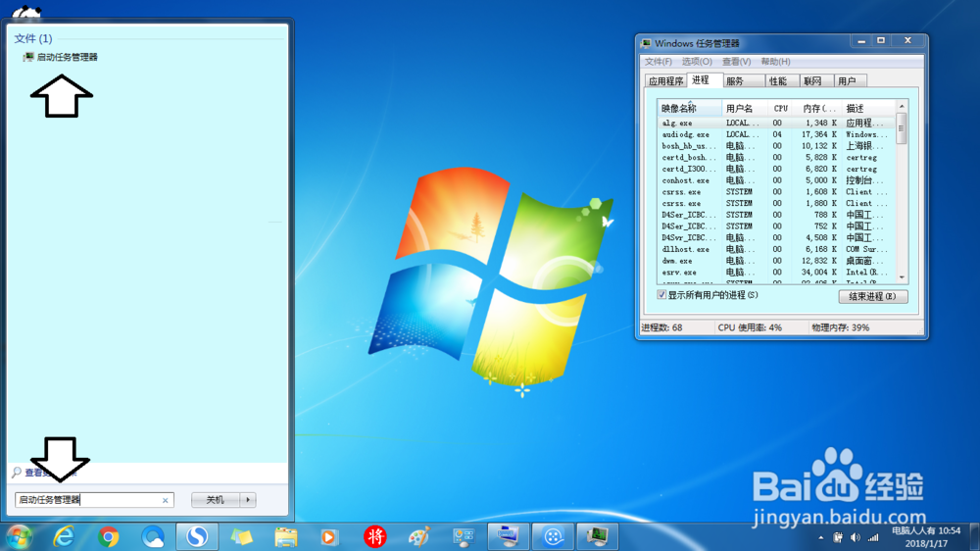
Task: Open the film reel video taskbar icon
Action: [x=553, y=536]
